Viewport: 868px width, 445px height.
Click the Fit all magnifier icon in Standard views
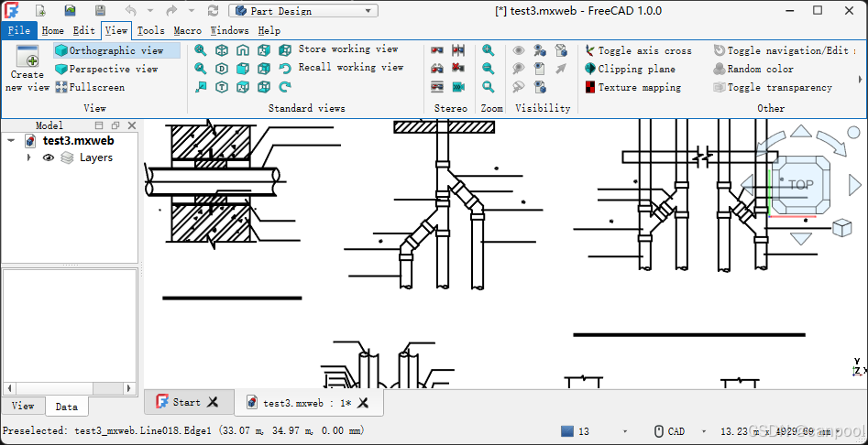tap(201, 50)
